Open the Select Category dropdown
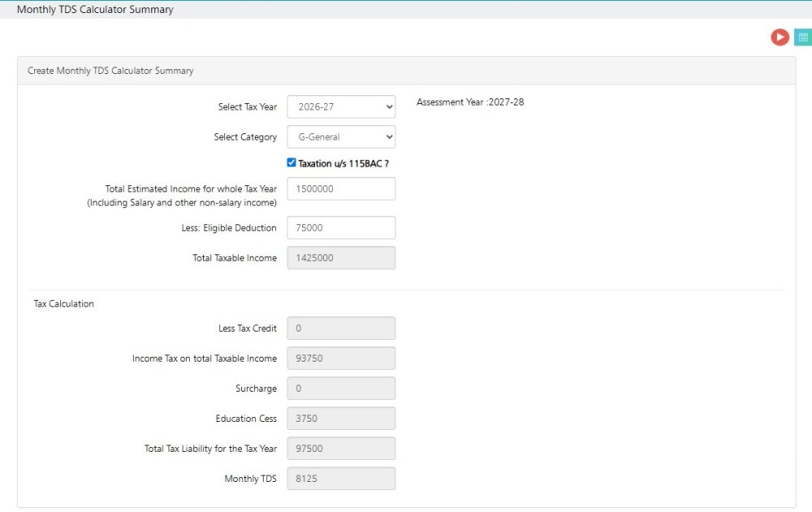Viewport: 812px width, 512px height. coord(341,137)
